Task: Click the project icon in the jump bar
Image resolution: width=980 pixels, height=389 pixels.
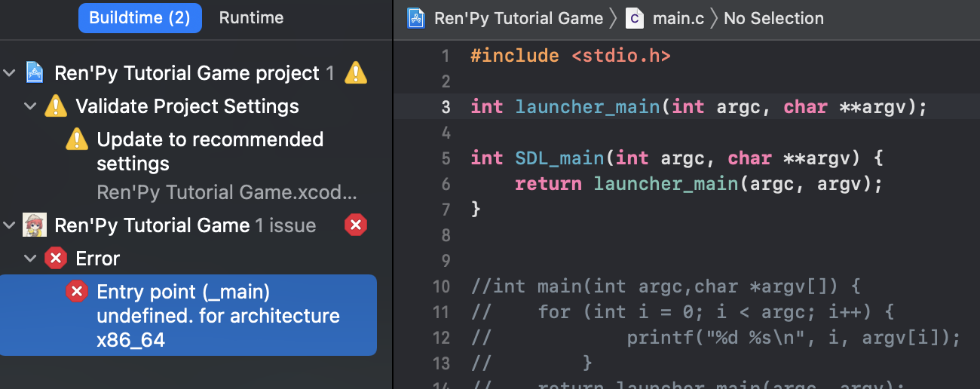Action: tap(416, 18)
